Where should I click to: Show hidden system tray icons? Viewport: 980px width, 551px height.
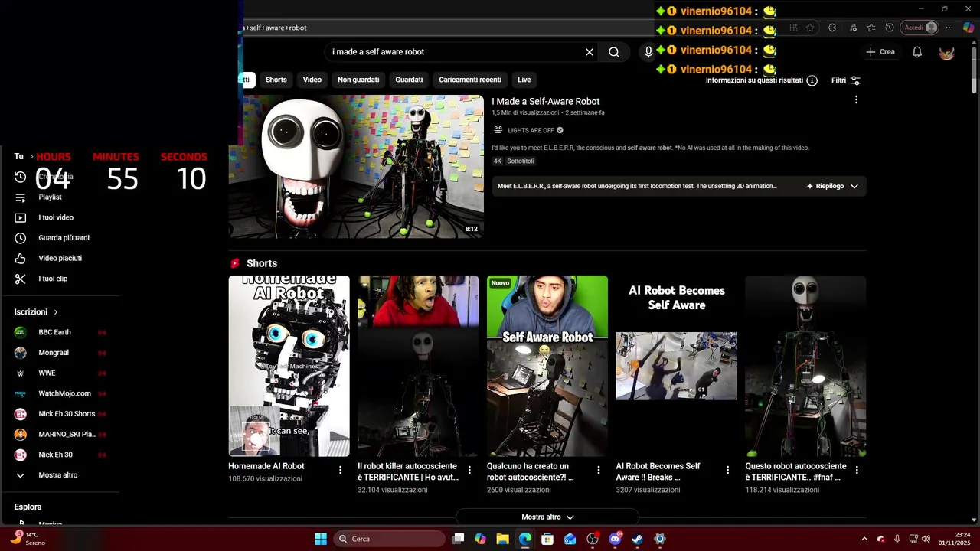coord(864,539)
